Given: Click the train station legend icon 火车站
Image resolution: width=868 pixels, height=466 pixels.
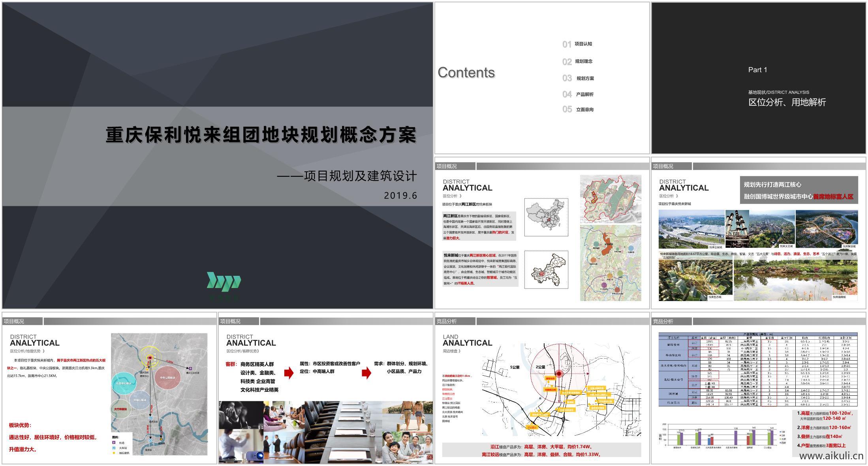Looking at the screenshot, I should 115,448.
